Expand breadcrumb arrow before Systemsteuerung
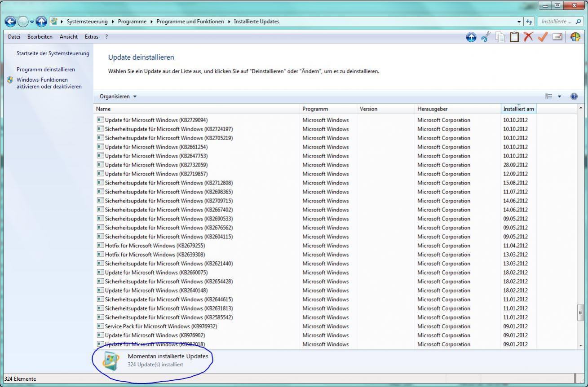The image size is (588, 387). (x=62, y=22)
